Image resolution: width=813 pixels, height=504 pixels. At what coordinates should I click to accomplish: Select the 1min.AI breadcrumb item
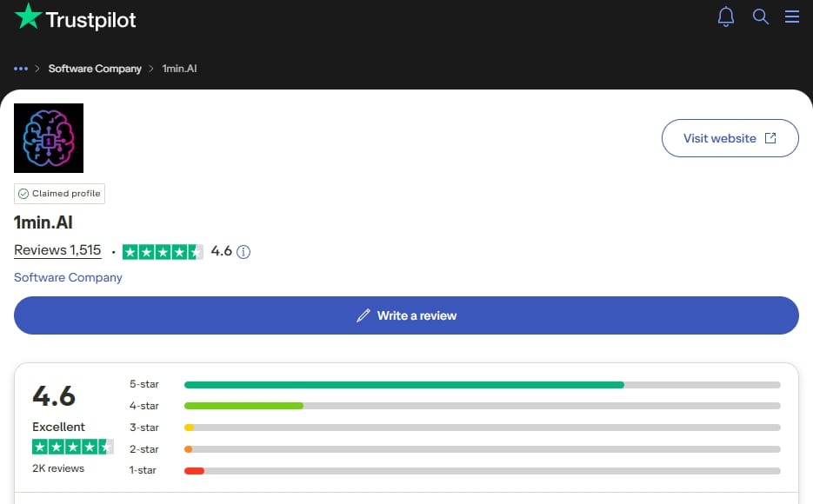point(179,69)
